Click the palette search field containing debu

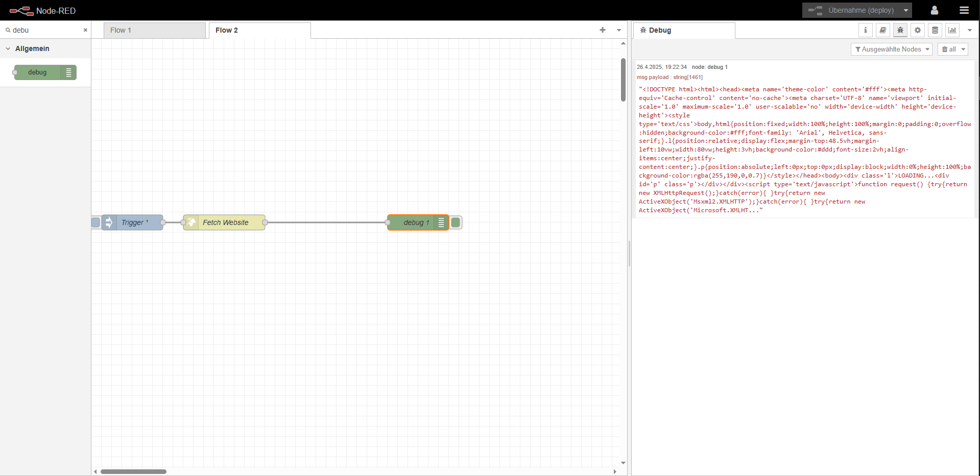click(x=46, y=30)
